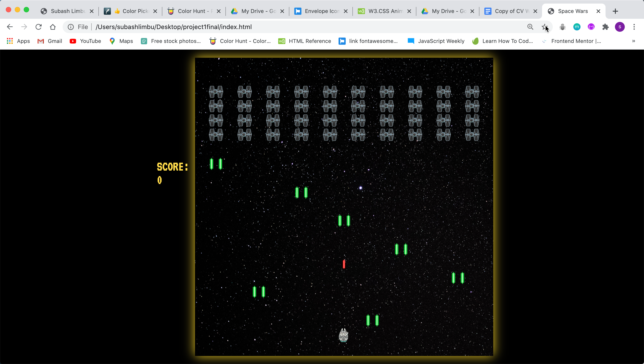Switch to the second My Drive tab
644x364 pixels.
tap(448, 11)
